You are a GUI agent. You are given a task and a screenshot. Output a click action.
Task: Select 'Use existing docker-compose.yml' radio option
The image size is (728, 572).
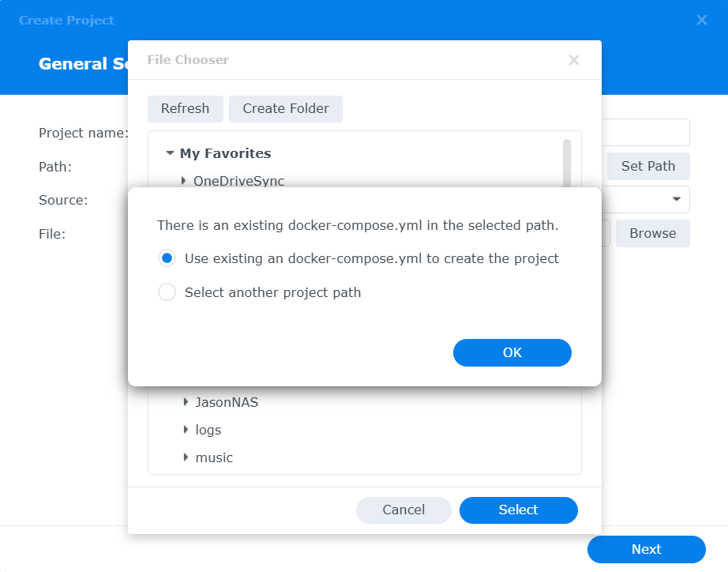pos(167,258)
